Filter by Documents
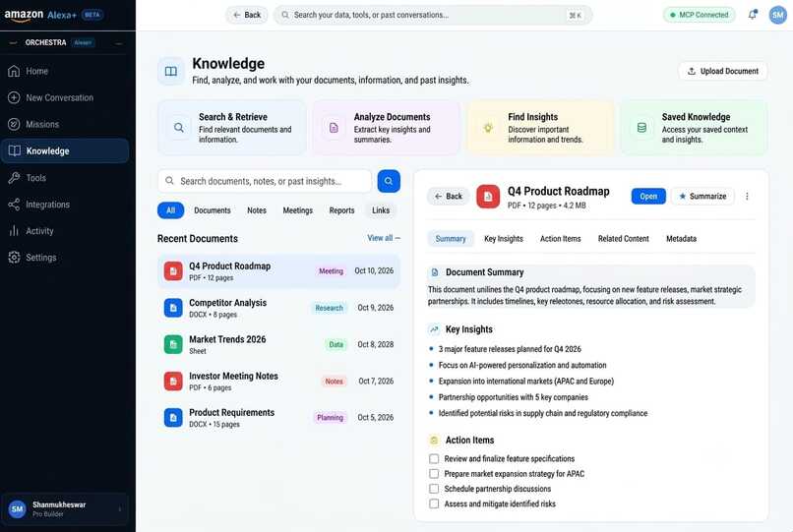 (213, 210)
